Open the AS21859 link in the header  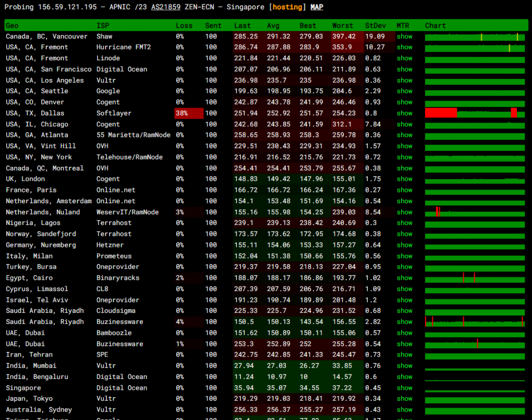(x=166, y=7)
